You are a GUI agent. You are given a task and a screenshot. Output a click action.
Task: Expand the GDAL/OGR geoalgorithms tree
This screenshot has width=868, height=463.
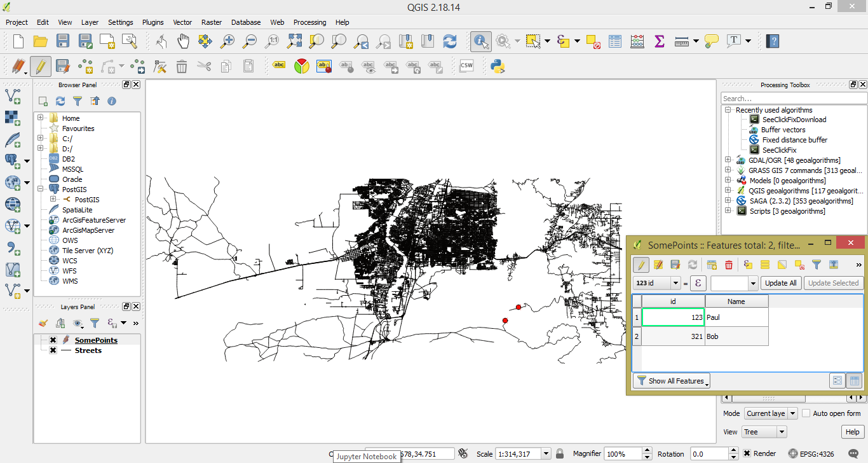(728, 160)
